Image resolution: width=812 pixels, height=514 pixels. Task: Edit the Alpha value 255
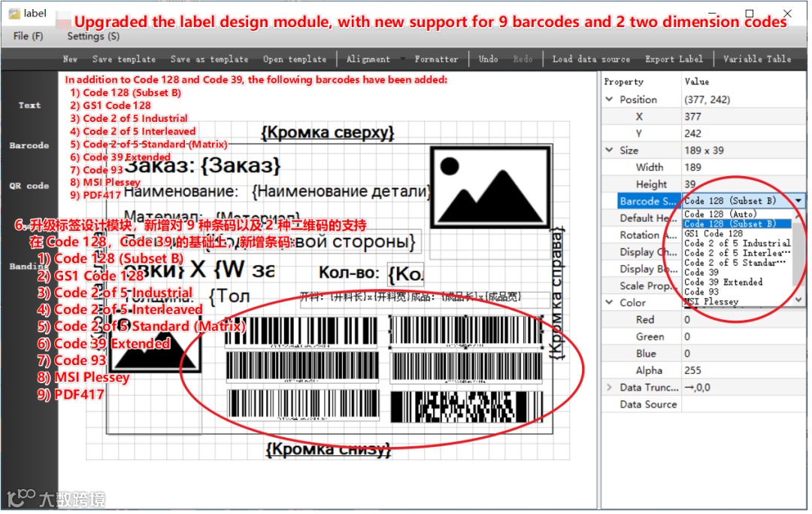(x=744, y=370)
